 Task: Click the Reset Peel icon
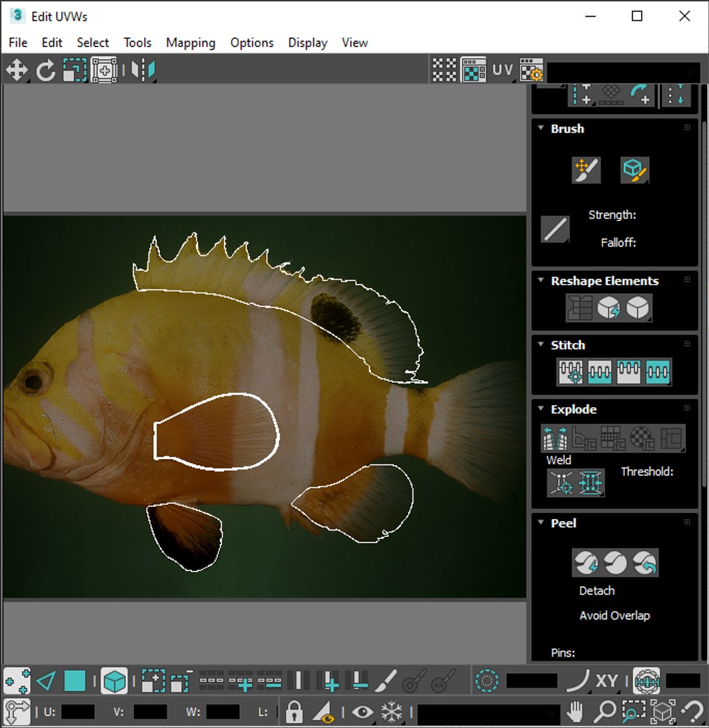point(644,563)
